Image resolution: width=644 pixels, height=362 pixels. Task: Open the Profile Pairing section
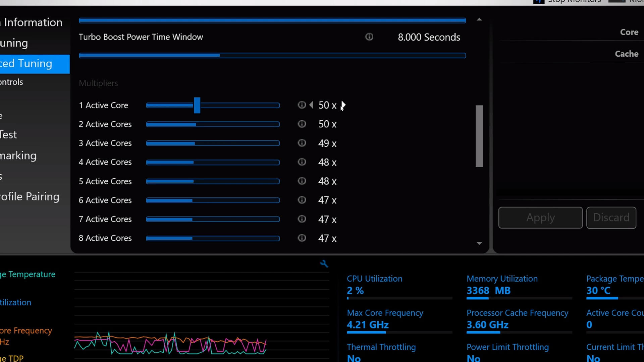tap(30, 196)
